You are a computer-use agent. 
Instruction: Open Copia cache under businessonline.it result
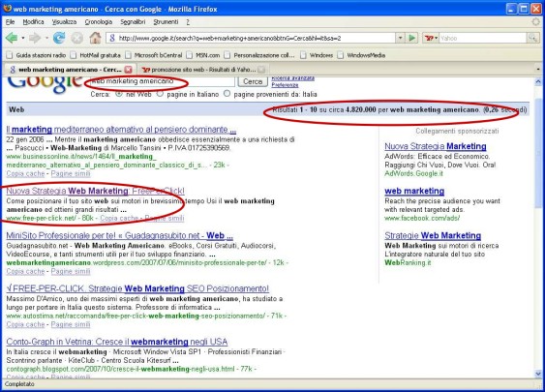click(x=26, y=174)
